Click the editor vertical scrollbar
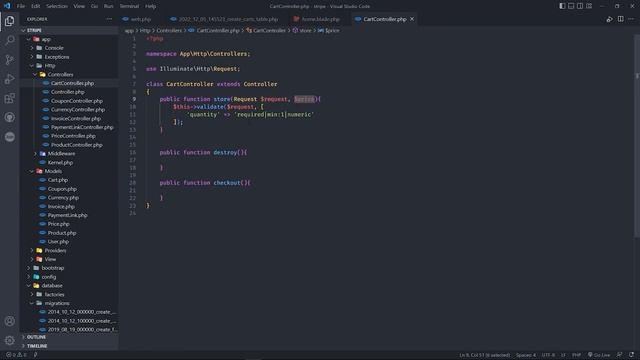The image size is (640, 360). click(x=637, y=135)
